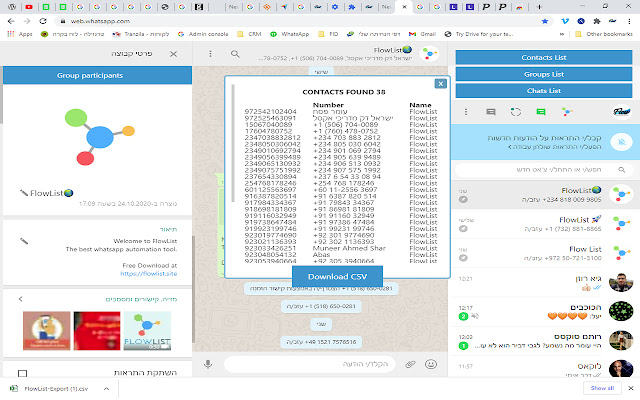Open the profile avatar in sidebar toolbar
Image resolution: width=640 pixels, height=400 pixels.
click(x=622, y=111)
